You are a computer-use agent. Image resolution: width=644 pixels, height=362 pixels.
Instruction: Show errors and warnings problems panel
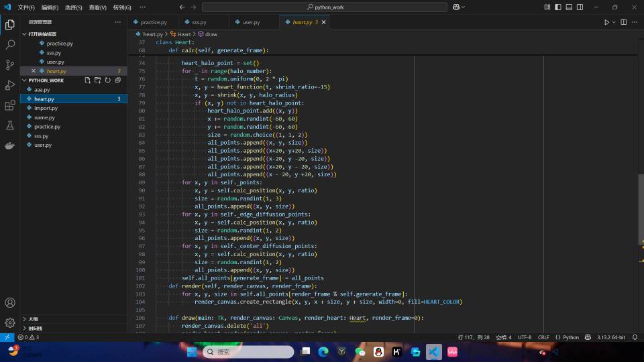point(28,337)
